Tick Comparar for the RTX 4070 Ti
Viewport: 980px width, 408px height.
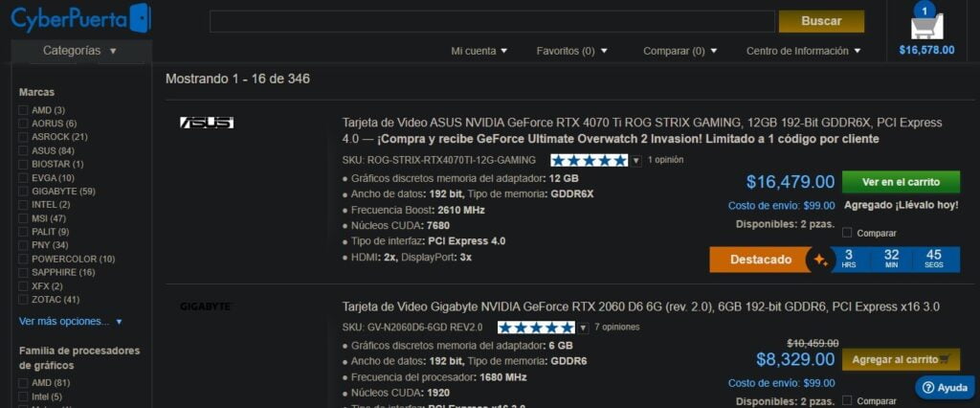[x=847, y=233]
